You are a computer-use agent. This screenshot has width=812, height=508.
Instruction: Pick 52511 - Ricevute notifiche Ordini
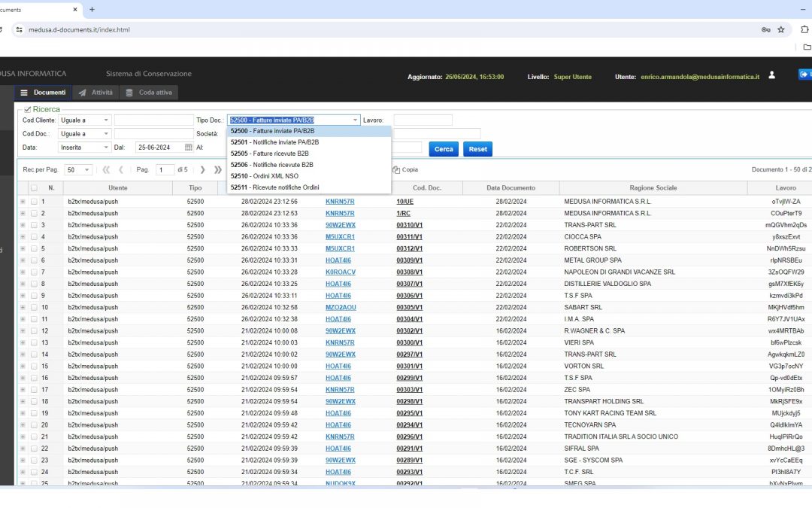(309, 187)
